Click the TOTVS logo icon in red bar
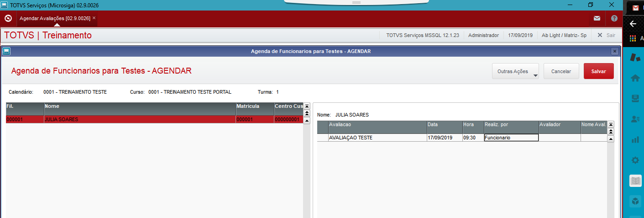 (8, 18)
